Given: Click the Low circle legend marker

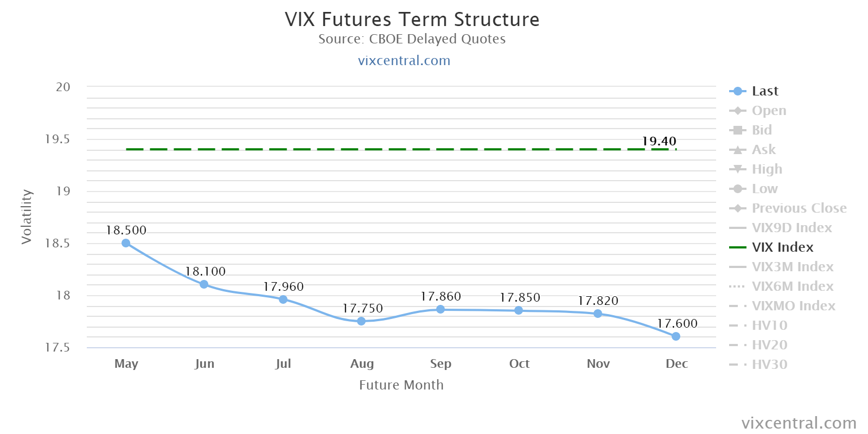Looking at the screenshot, I should 737,189.
